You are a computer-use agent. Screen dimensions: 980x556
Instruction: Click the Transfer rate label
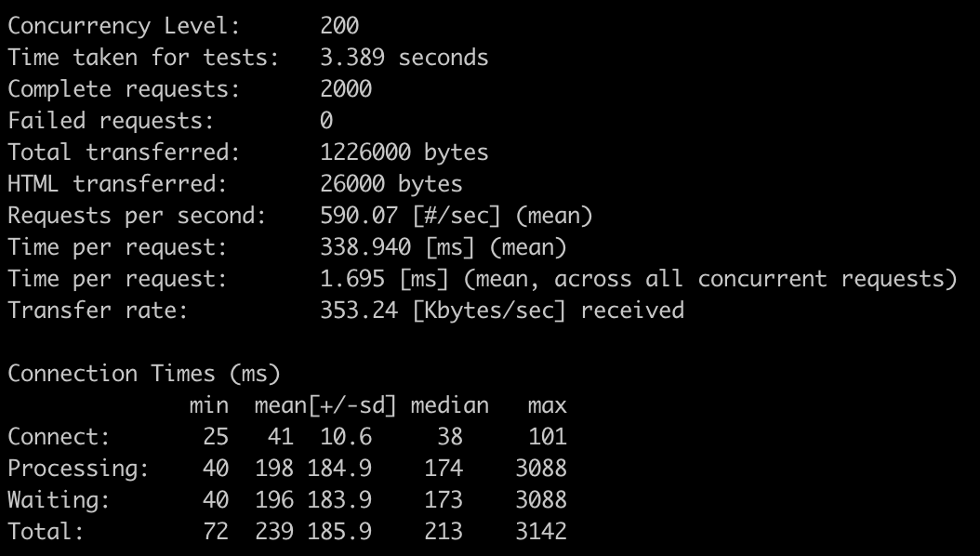click(x=98, y=311)
